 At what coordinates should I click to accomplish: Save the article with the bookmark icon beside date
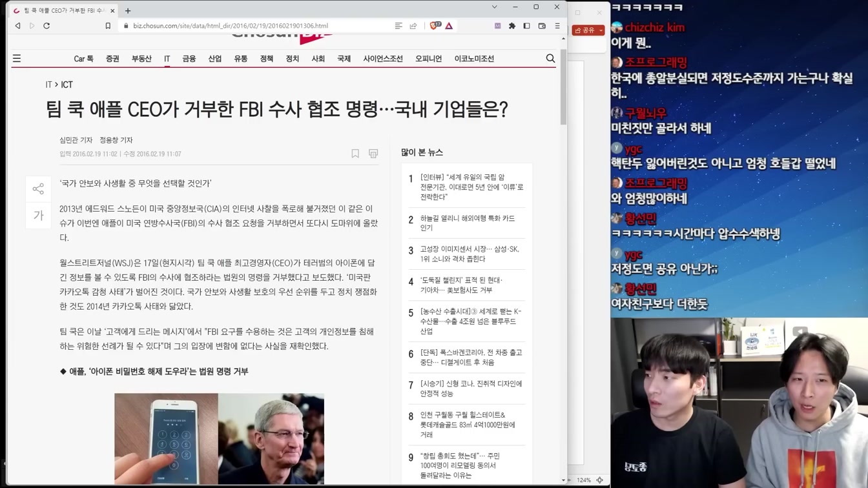point(355,154)
